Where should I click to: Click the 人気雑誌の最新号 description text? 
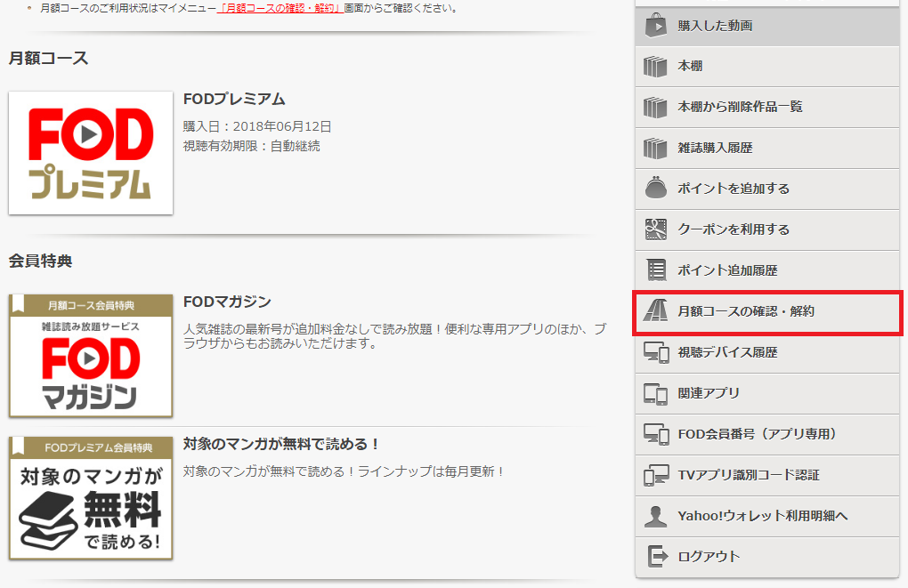[395, 336]
